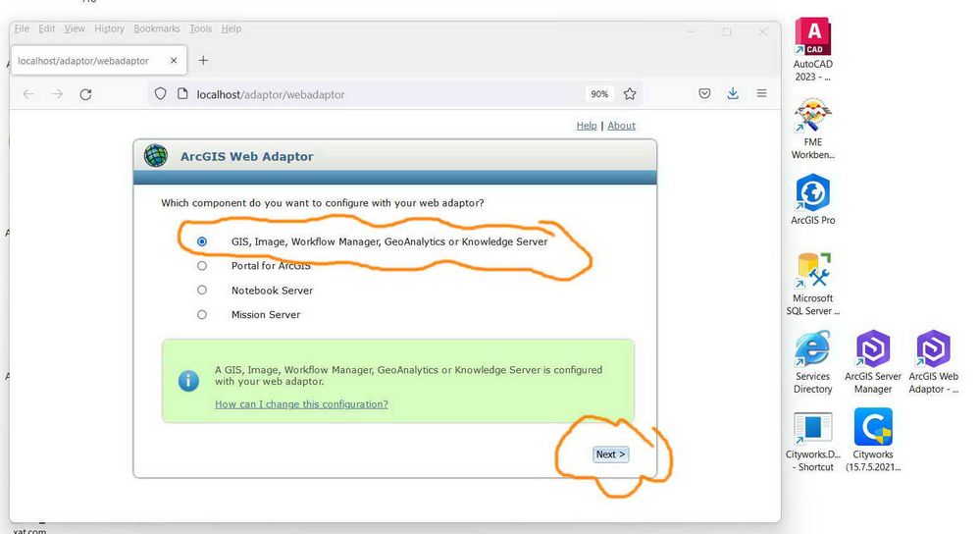Open Firefox hamburger application menu
Viewport: 980px width, 534px height.
point(761,94)
